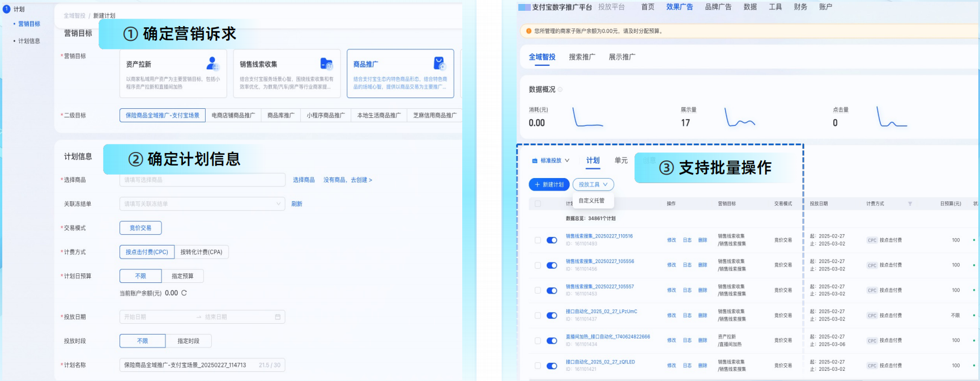980x381 pixels.
Task: Check the box for plan ID 161101493
Action: click(538, 240)
